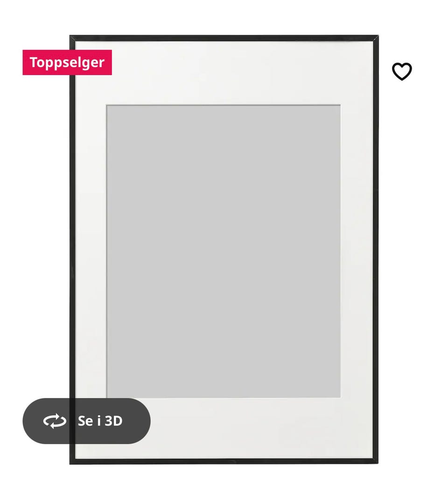Click the rotating arrows 3D icon
This screenshot has height=482, width=448.
tap(55, 421)
